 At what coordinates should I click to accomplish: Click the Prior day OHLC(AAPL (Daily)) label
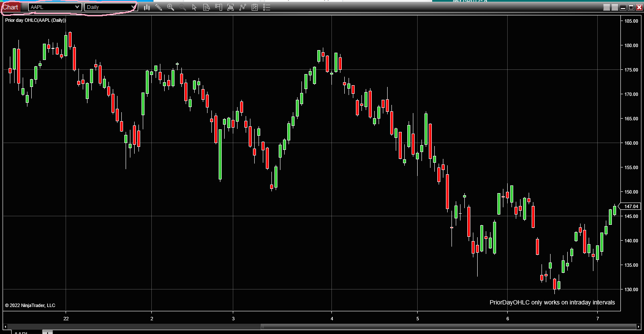click(x=36, y=20)
